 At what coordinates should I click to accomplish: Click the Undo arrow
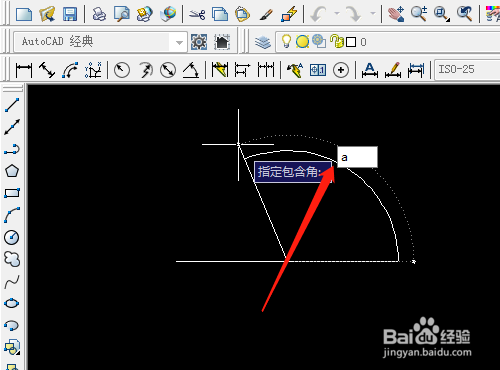click(x=318, y=14)
